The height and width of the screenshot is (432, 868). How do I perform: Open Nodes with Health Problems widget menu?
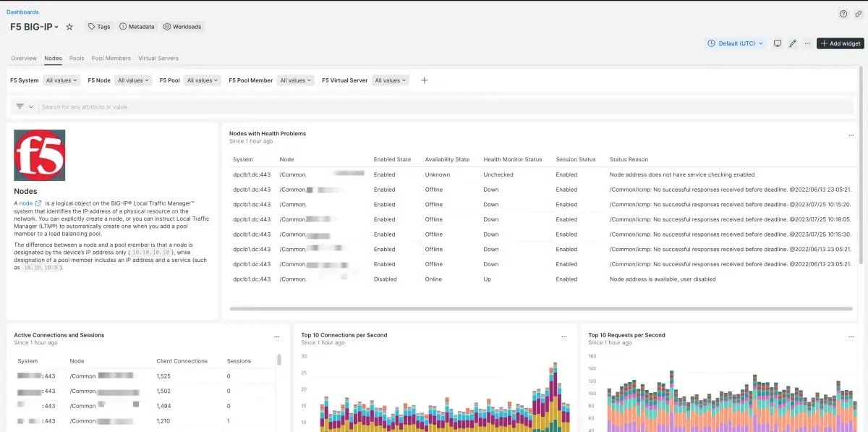click(x=851, y=135)
